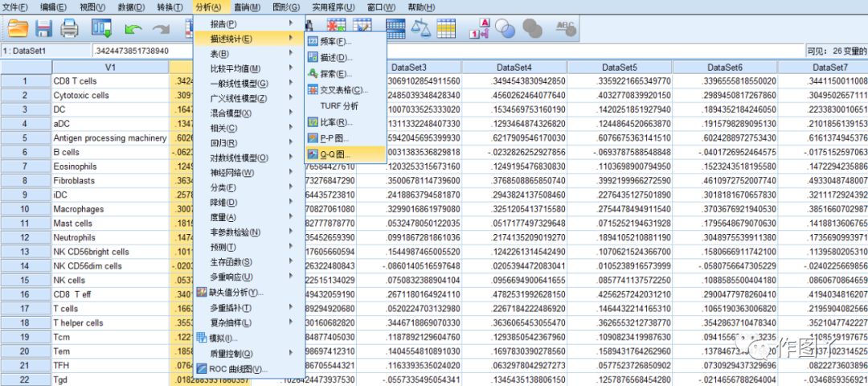Click the Spell Check ABC icon
This screenshot has width=868, height=386.
click(x=566, y=27)
